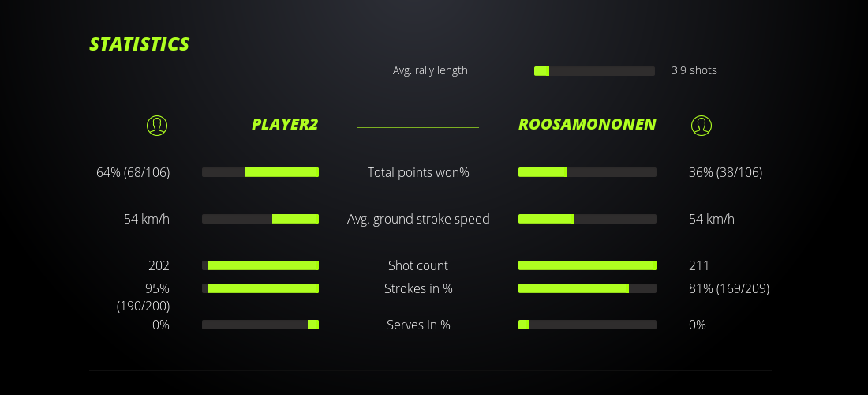Screen dimensions: 868x395
Task: Select the Shot count label
Action: pyautogui.click(x=418, y=265)
